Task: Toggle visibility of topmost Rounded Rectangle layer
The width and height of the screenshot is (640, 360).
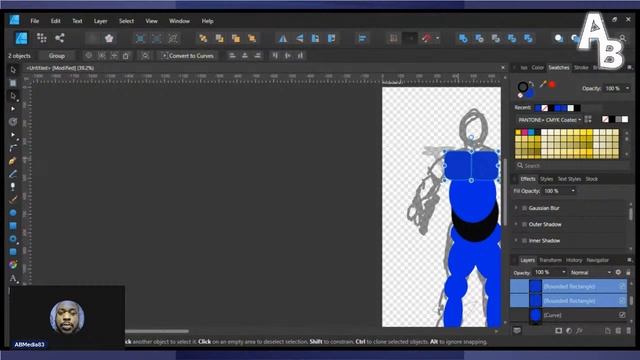Action: [x=622, y=287]
